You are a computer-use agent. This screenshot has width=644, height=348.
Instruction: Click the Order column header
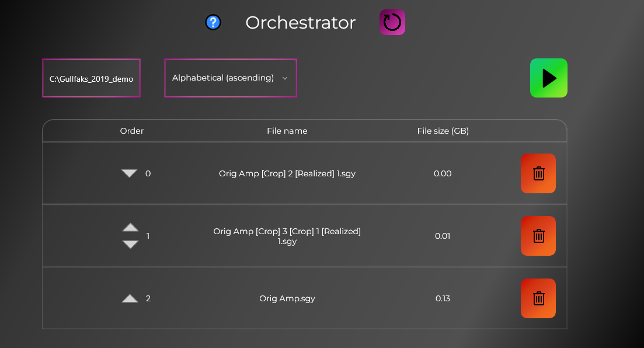132,131
